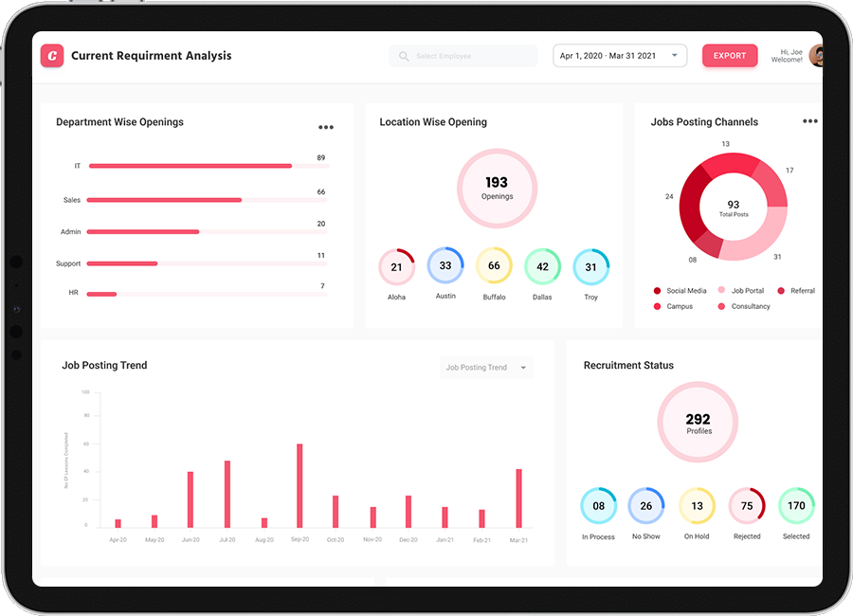Image resolution: width=853 pixels, height=616 pixels.
Task: Toggle the Social Media legend dot
Action: 657,291
